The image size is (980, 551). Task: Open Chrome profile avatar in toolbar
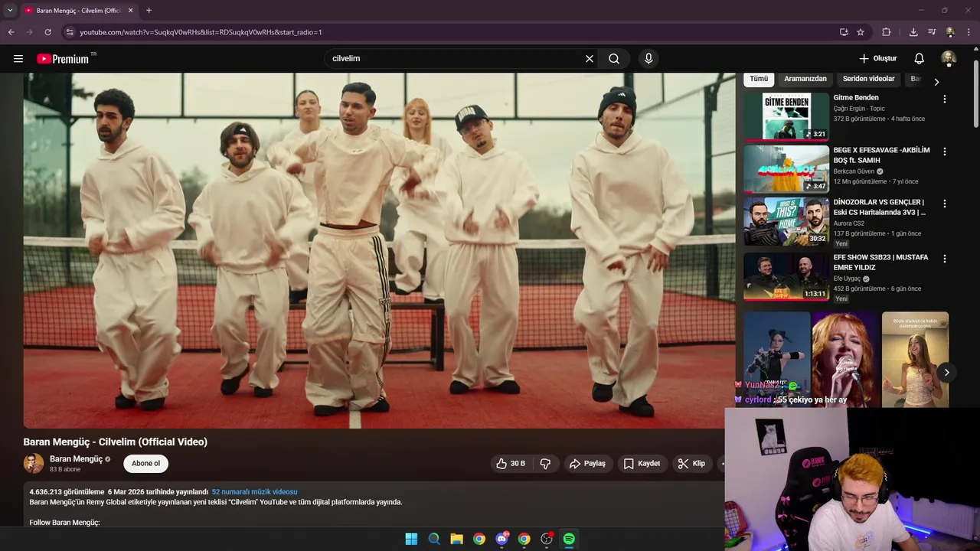click(950, 32)
